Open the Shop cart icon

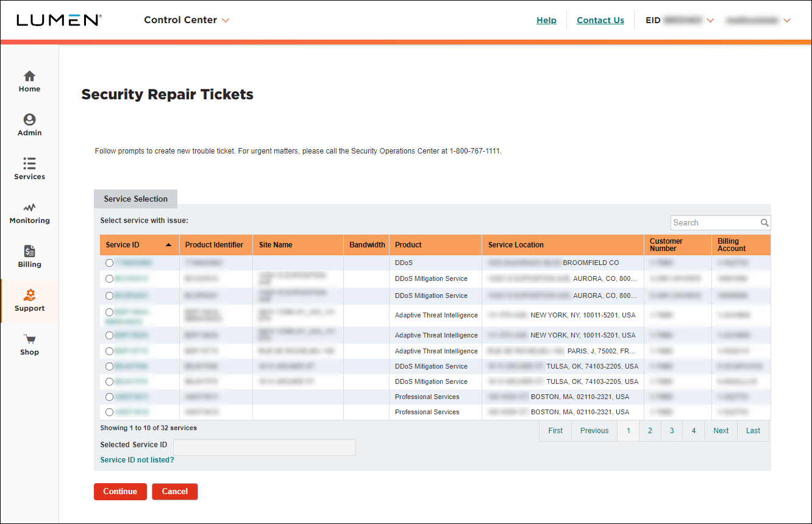29,339
